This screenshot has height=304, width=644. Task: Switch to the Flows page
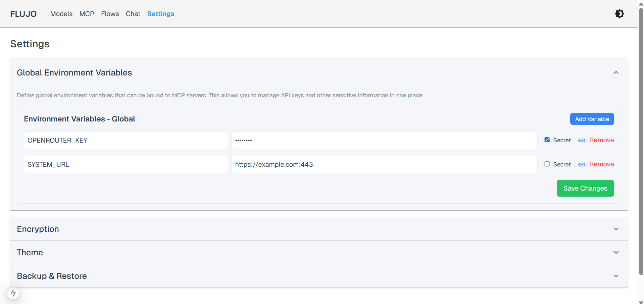[x=110, y=14]
